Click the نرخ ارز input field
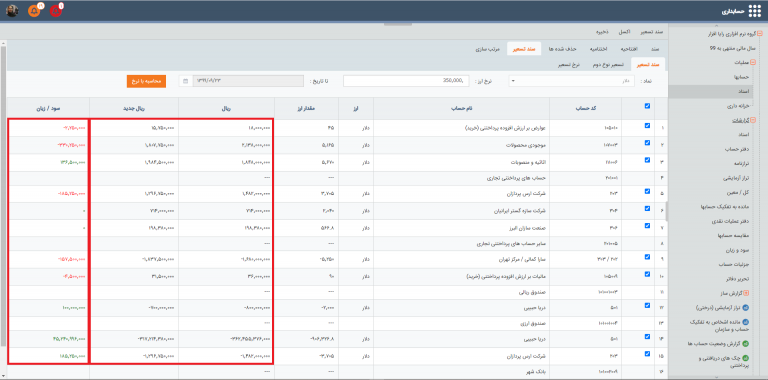 pos(406,81)
